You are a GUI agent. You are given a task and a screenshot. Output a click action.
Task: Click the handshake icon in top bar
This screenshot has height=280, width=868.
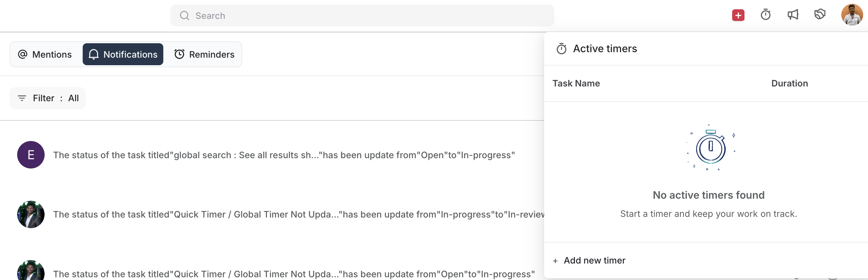[820, 15]
